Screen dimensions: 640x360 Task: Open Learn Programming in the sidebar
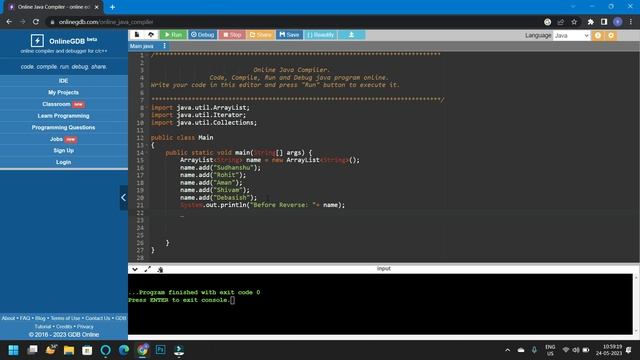tap(63, 116)
